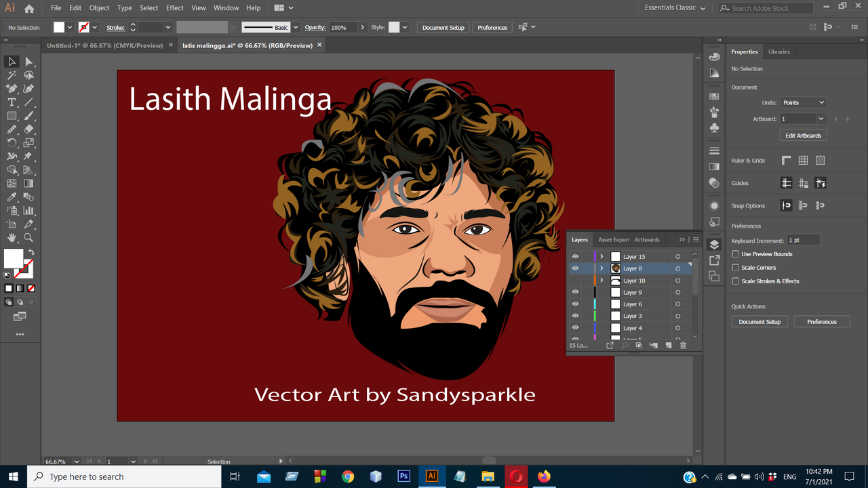Select the Column Graph tool

click(x=28, y=211)
